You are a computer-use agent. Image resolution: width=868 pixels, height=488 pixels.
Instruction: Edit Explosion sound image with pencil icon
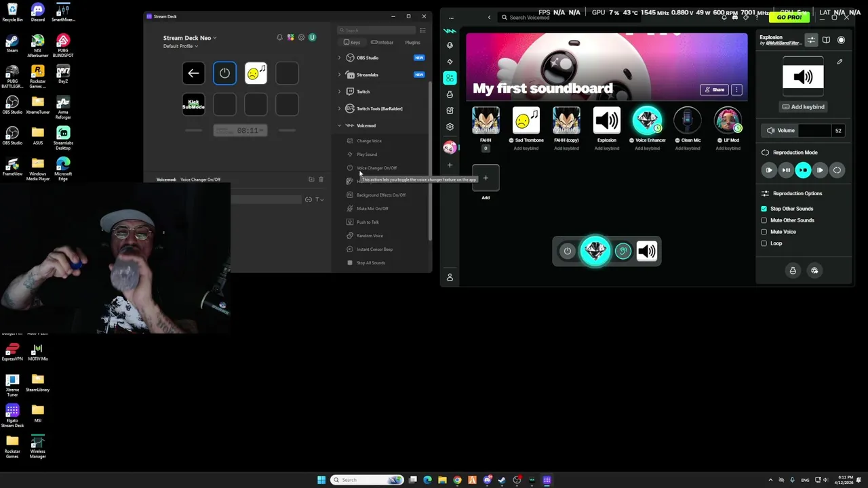840,62
